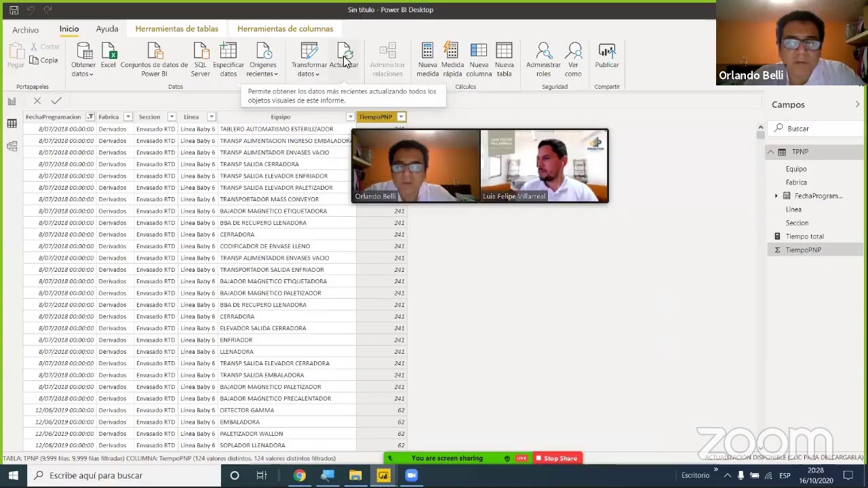Click the TiempoPNP column header

pyautogui.click(x=376, y=117)
